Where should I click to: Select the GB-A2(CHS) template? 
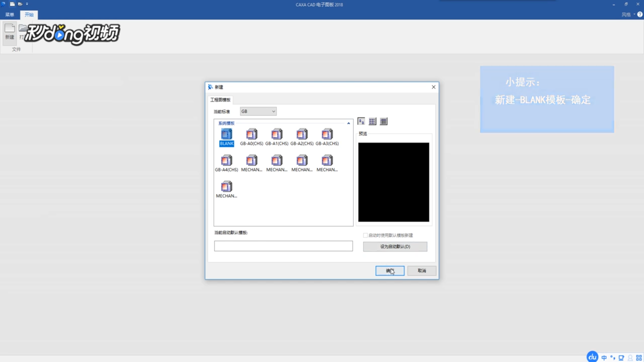click(x=302, y=137)
